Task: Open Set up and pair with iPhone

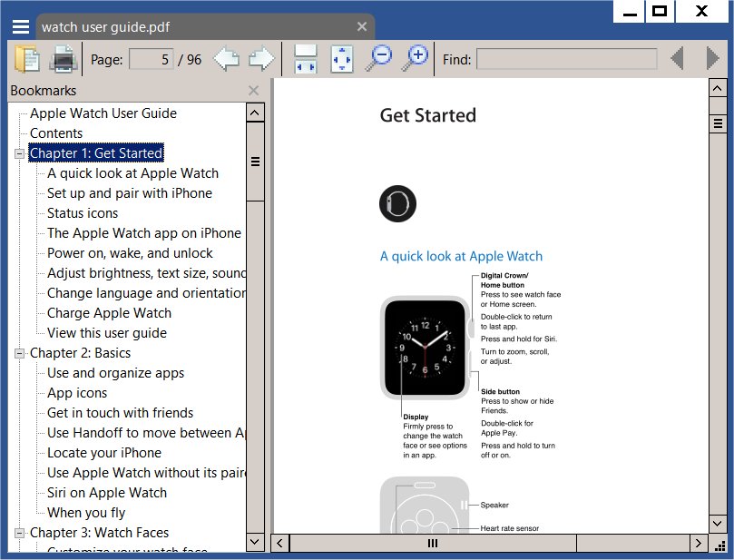Action: click(130, 193)
